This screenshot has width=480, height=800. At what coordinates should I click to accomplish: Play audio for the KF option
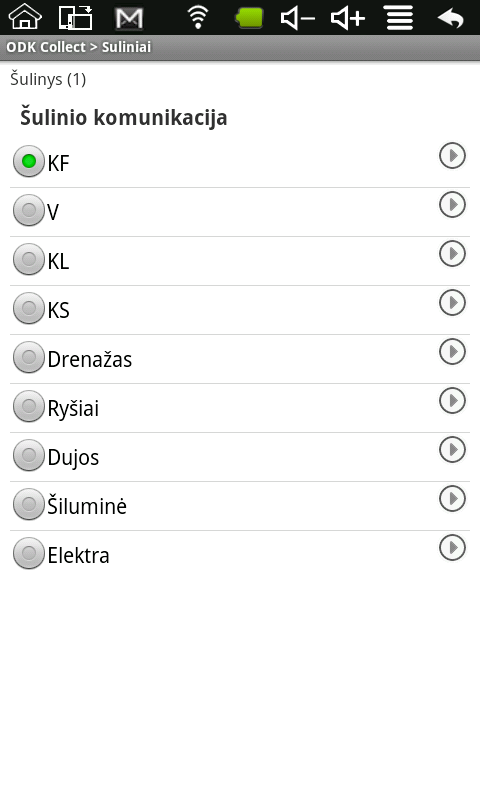pos(452,156)
